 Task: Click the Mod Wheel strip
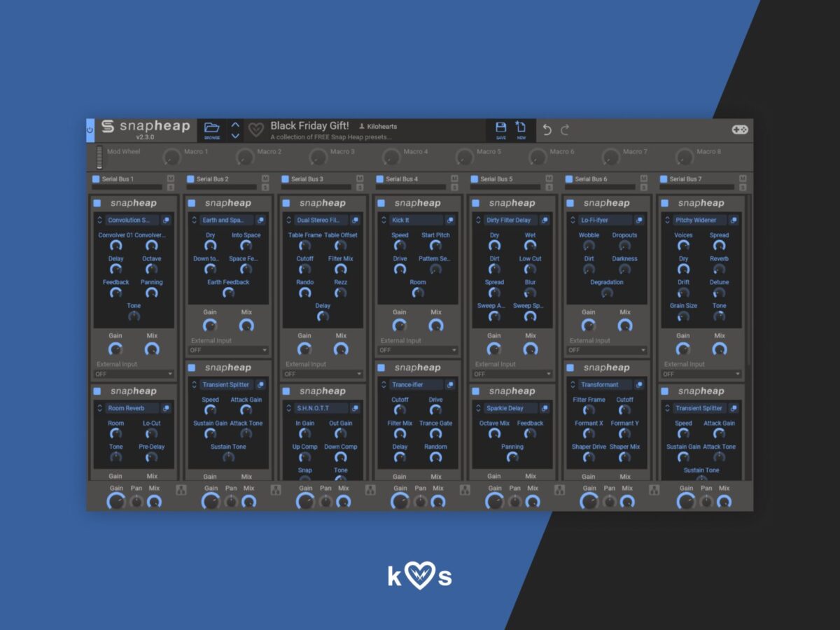(x=99, y=157)
